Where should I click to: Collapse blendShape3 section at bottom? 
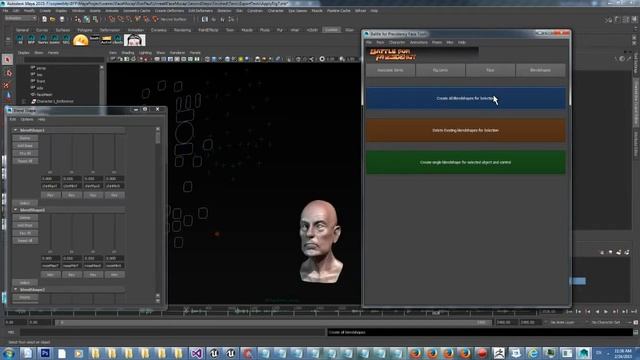16,289
